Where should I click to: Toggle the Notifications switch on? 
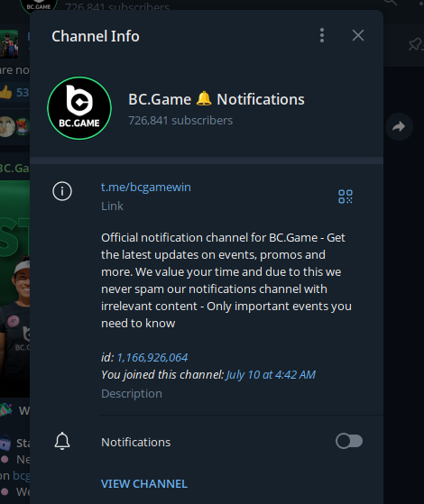pos(349,441)
